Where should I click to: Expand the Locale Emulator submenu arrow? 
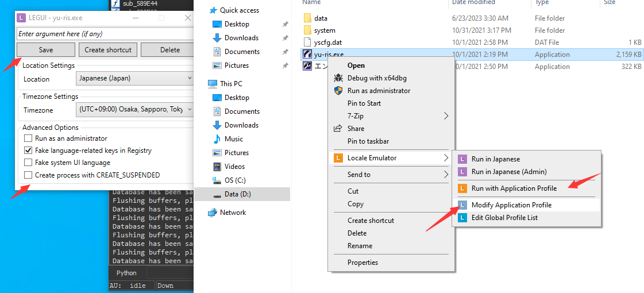coord(446,158)
